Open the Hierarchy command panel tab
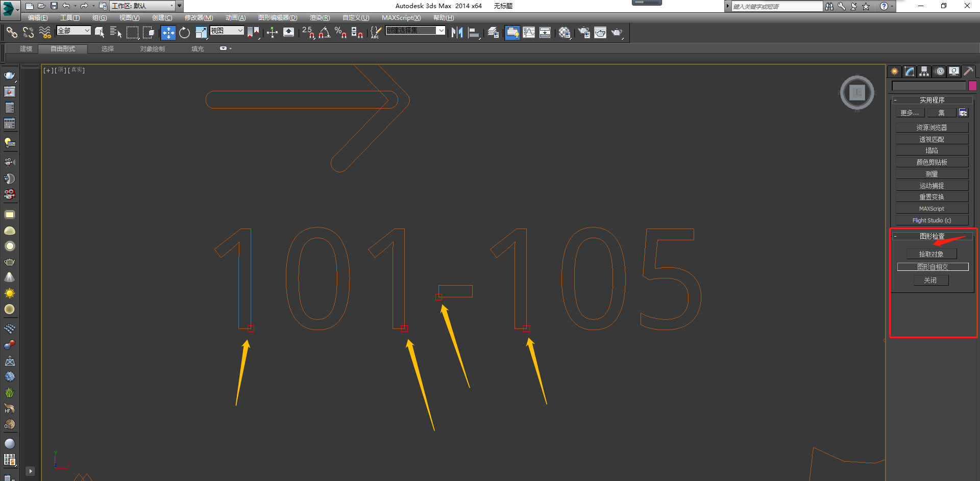 (x=924, y=71)
